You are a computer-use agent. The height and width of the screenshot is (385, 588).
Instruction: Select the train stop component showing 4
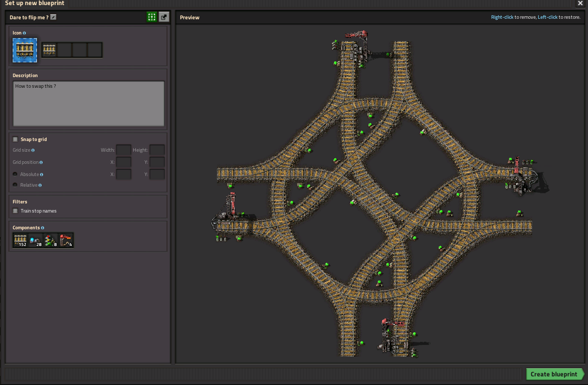coord(66,240)
